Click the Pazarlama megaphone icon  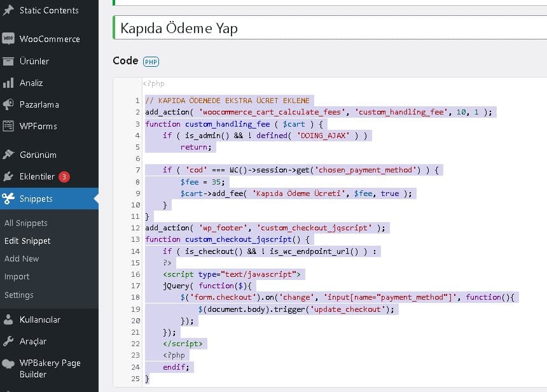pos(8,104)
